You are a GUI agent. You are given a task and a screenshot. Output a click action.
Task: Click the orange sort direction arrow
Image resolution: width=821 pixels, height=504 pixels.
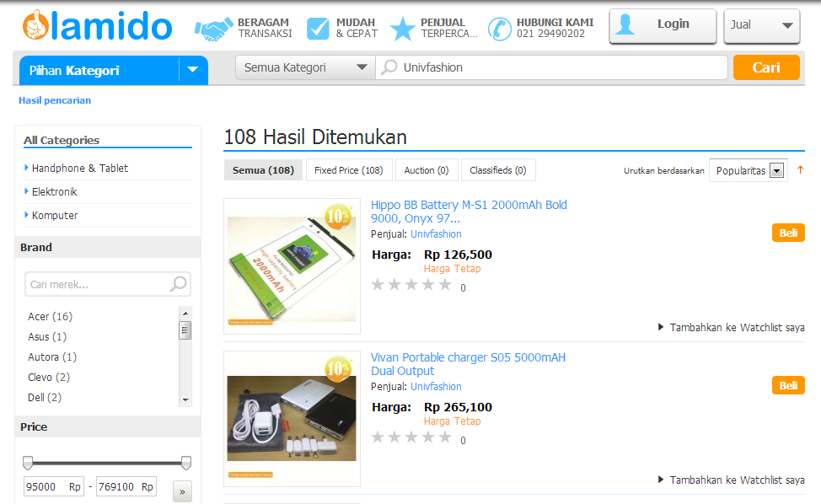click(800, 170)
